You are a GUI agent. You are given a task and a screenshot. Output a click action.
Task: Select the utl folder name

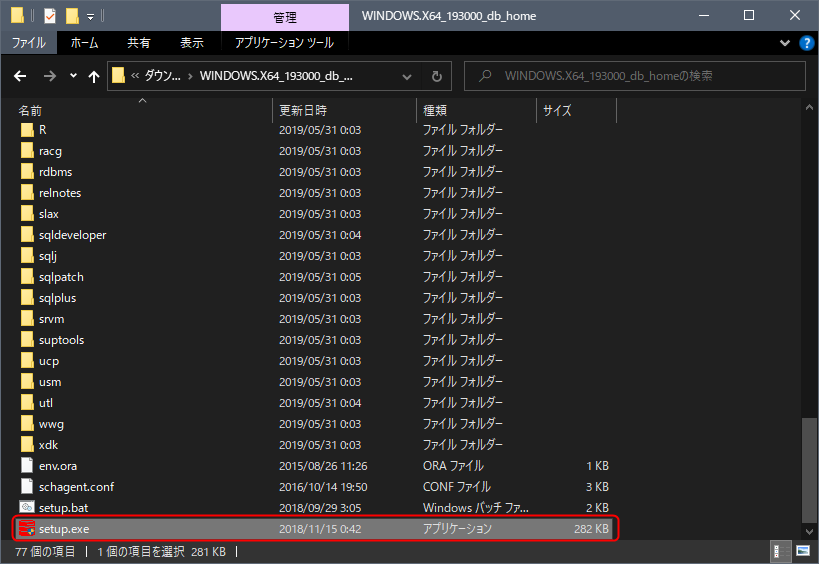coord(45,403)
